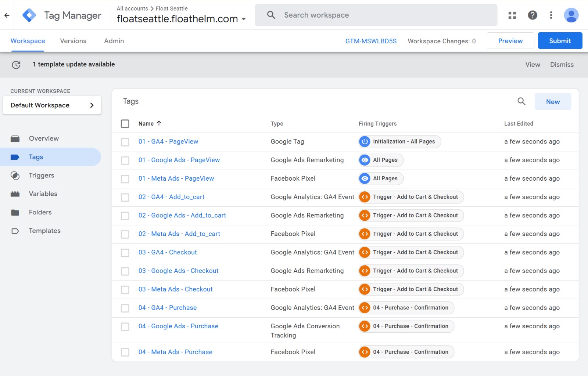Open the Google apps grid icon
Image resolution: width=588 pixels, height=376 pixels.
[512, 15]
